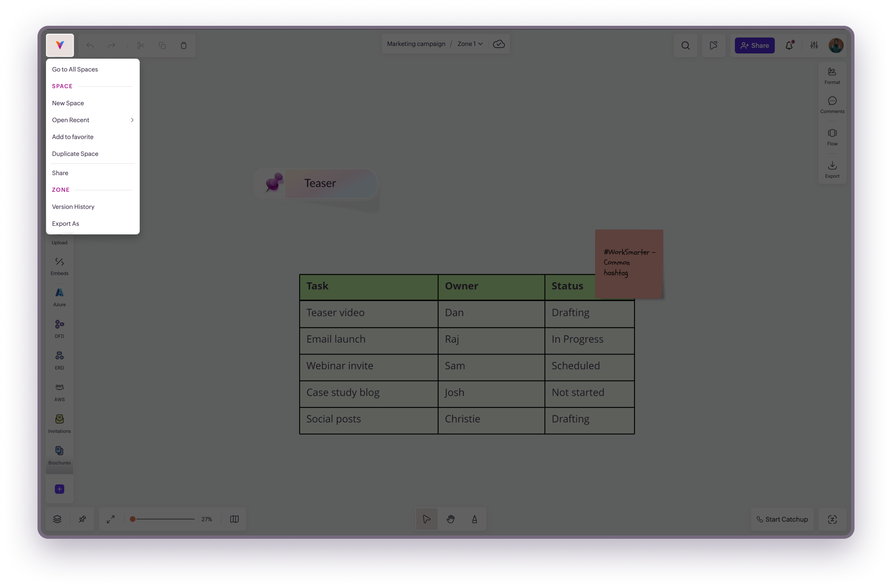
Task: Click the Vani logo menu button
Action: pyautogui.click(x=60, y=45)
